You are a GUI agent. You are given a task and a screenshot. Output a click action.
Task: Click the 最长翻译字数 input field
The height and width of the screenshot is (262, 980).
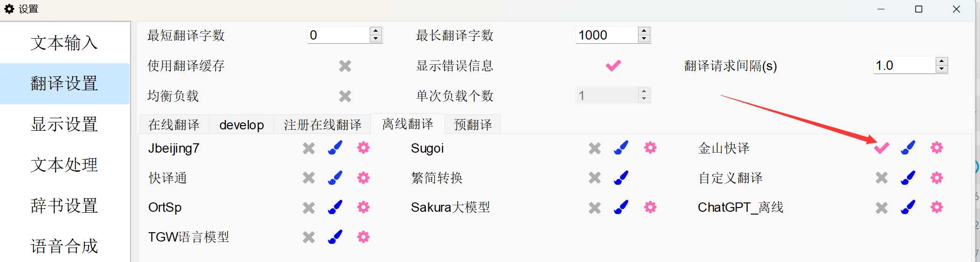pos(607,35)
